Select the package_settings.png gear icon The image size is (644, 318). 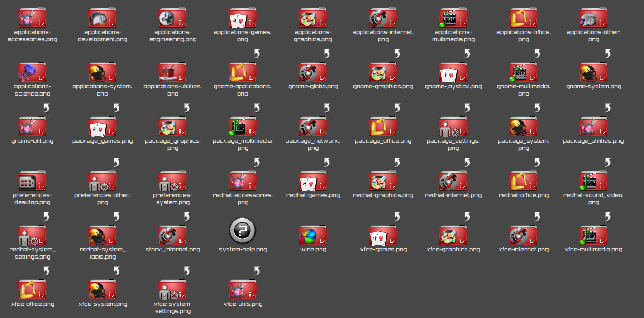point(453,127)
